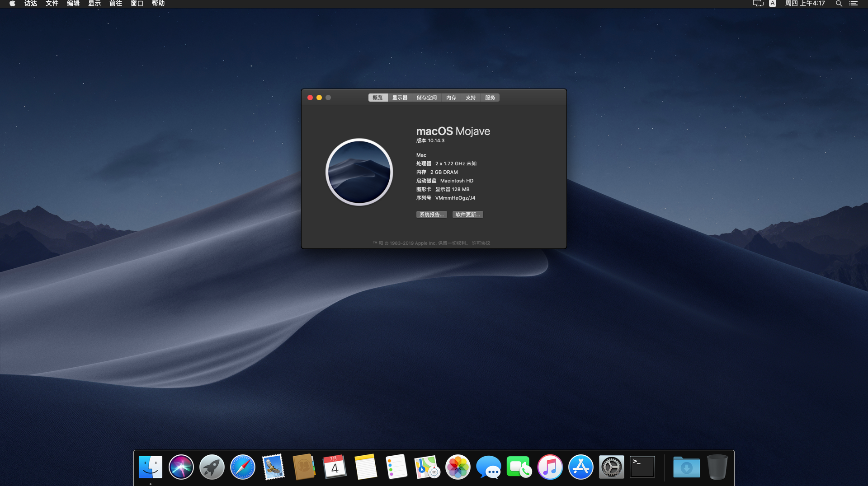Image resolution: width=868 pixels, height=486 pixels.
Task: Switch to the 服务 tab
Action: tap(490, 98)
